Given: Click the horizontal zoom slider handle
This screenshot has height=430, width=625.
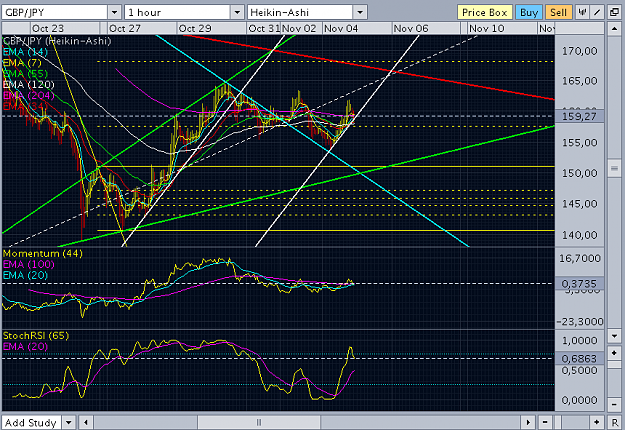Looking at the screenshot, I should point(558,422).
